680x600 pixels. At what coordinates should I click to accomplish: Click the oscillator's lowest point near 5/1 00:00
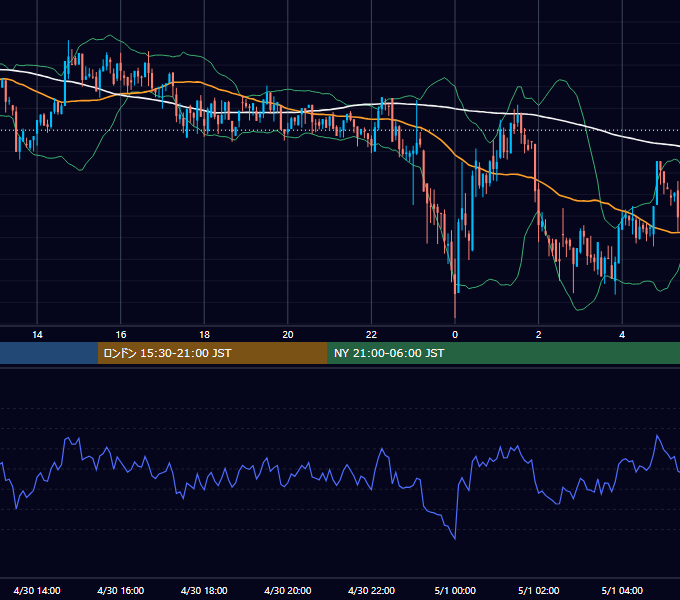tap(455, 538)
